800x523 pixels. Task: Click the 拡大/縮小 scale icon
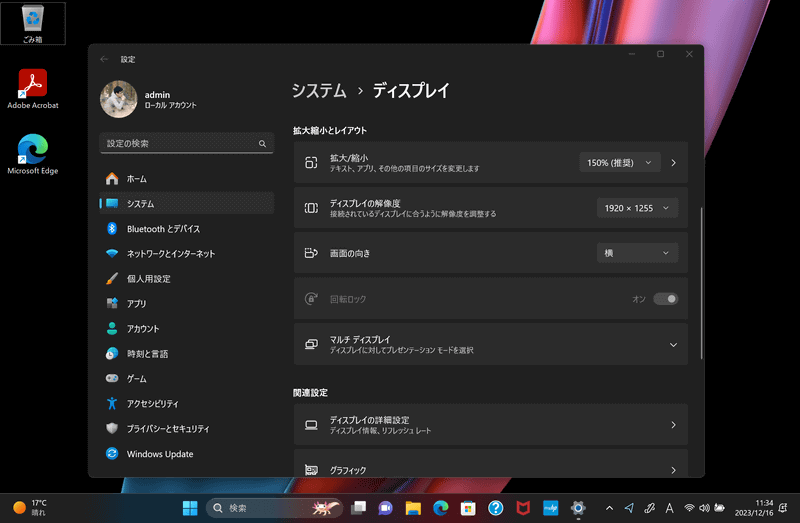[311, 163]
